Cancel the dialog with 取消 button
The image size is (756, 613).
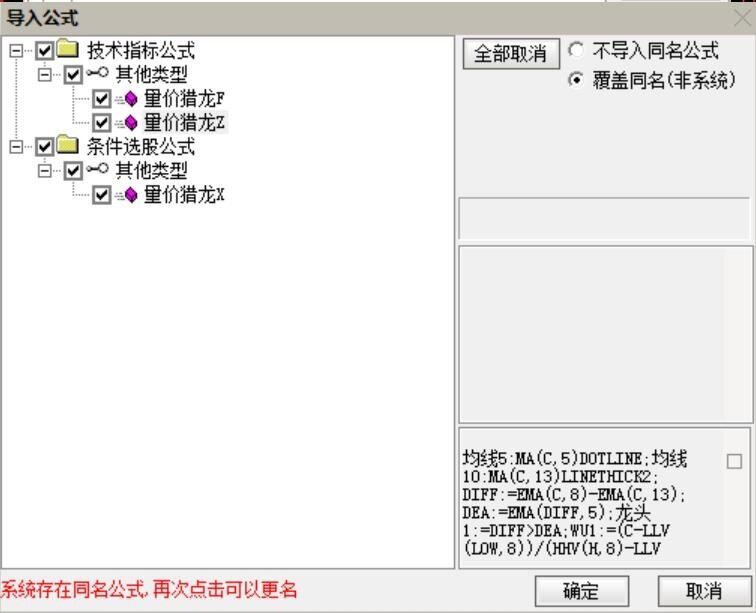[704, 590]
